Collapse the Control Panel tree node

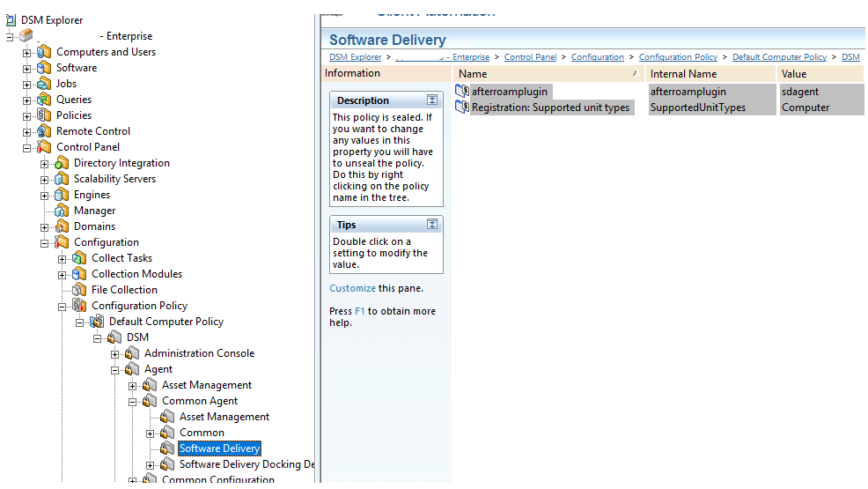[27, 147]
